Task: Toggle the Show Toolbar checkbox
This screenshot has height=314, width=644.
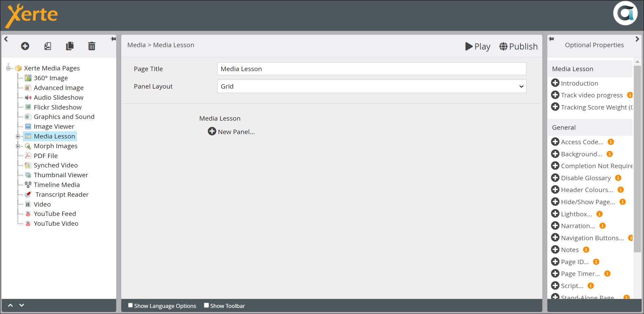Action: pyautogui.click(x=206, y=305)
